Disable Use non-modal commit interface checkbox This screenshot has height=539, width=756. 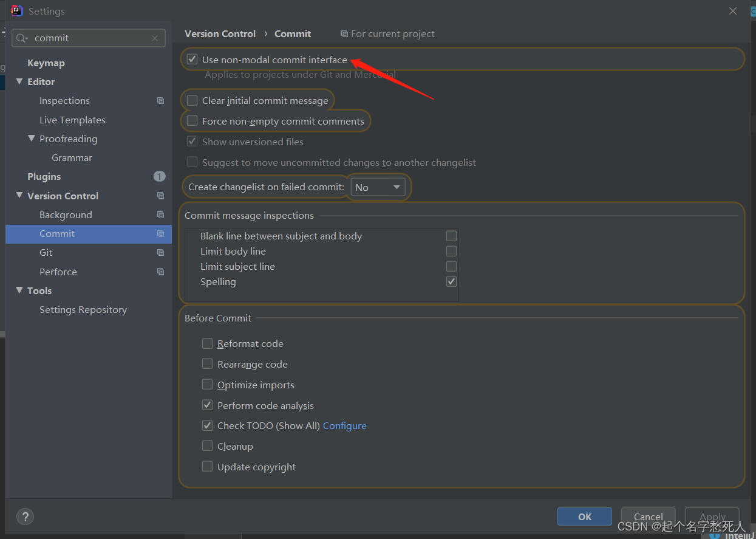[x=192, y=60]
